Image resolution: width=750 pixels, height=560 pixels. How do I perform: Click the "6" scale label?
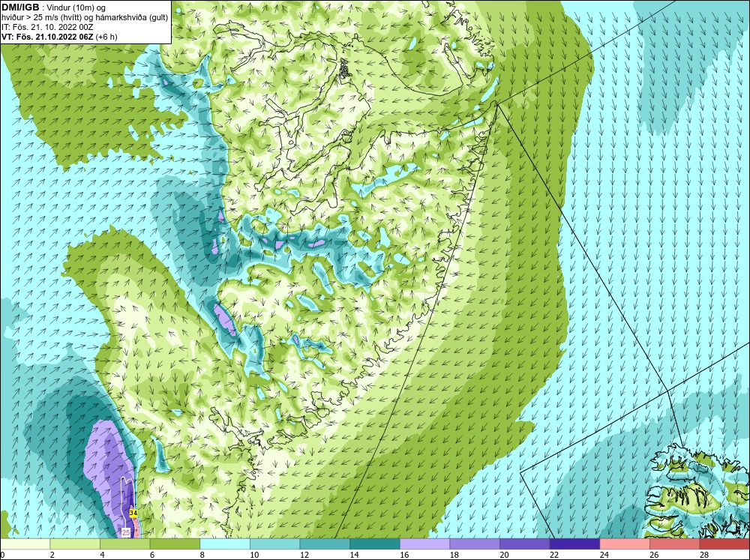[x=151, y=555]
